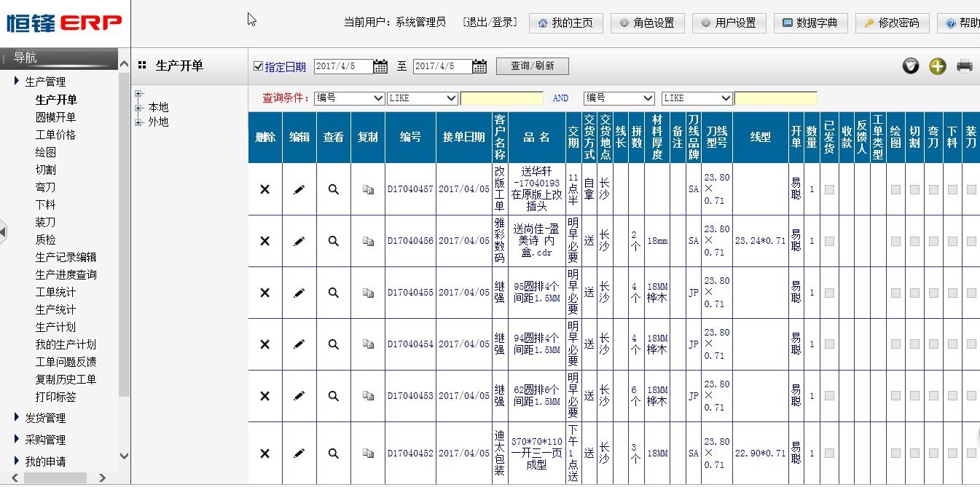Click the yellow search keyword input field
Image resolution: width=980 pixels, height=487 pixels.
(502, 98)
